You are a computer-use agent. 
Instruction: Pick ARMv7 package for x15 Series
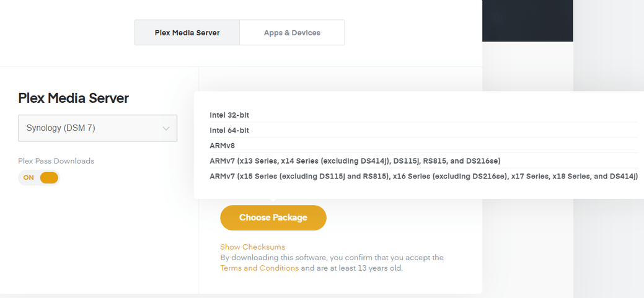[x=423, y=177]
